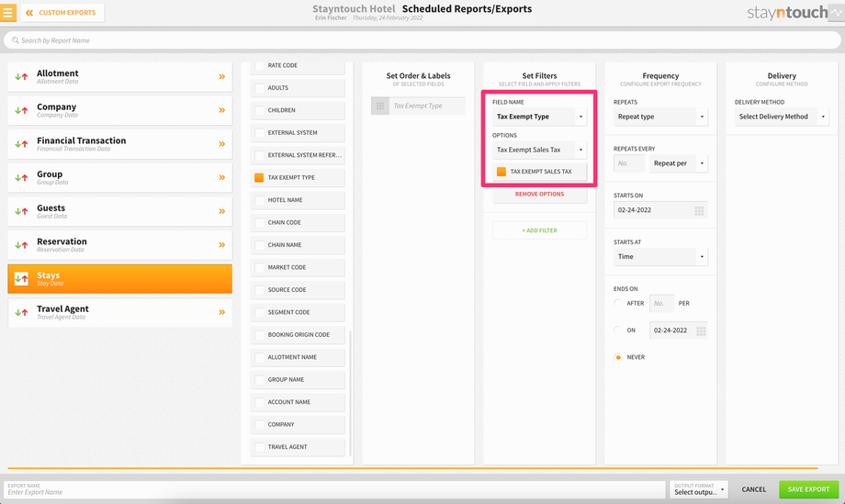Open the hamburger main menu

point(8,12)
